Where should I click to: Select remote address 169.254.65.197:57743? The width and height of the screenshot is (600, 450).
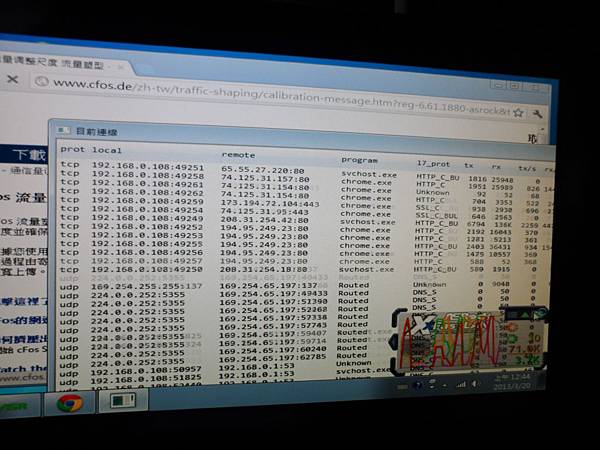click(272, 326)
